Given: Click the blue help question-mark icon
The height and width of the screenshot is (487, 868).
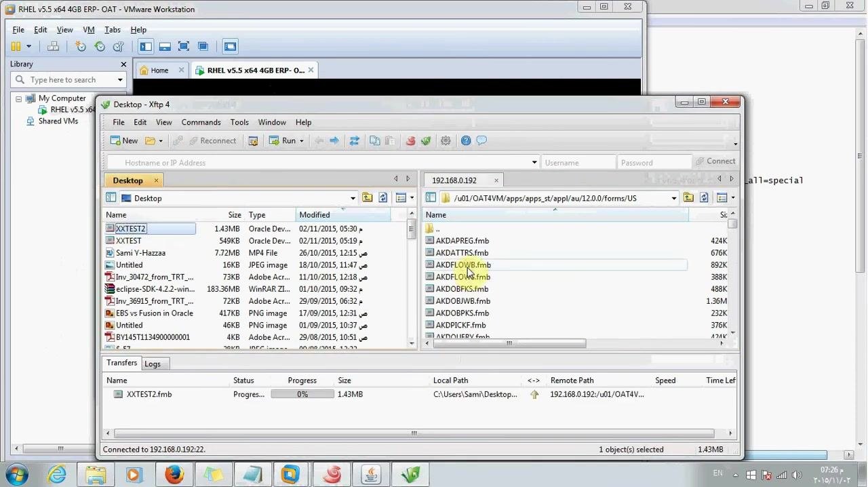Looking at the screenshot, I should tap(466, 140).
